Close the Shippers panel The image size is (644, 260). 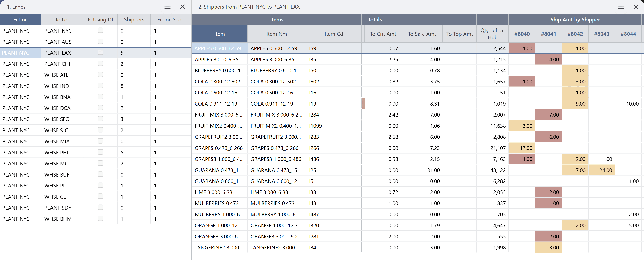[x=636, y=7]
